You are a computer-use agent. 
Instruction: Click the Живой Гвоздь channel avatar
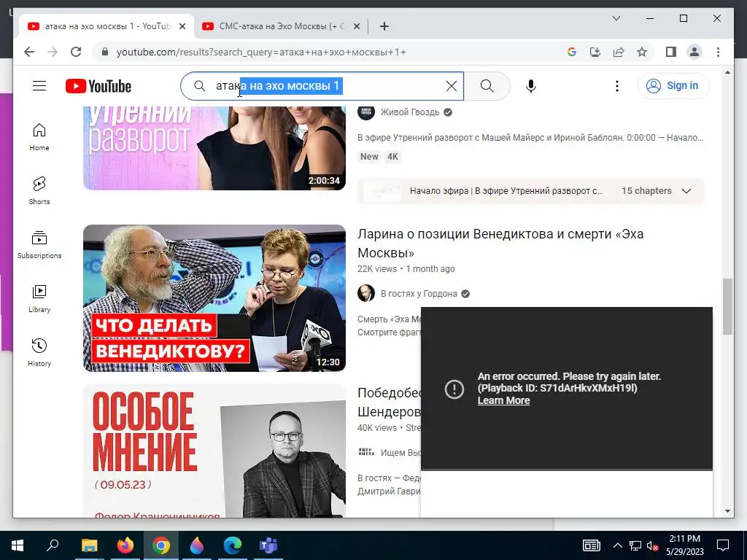[x=366, y=112]
